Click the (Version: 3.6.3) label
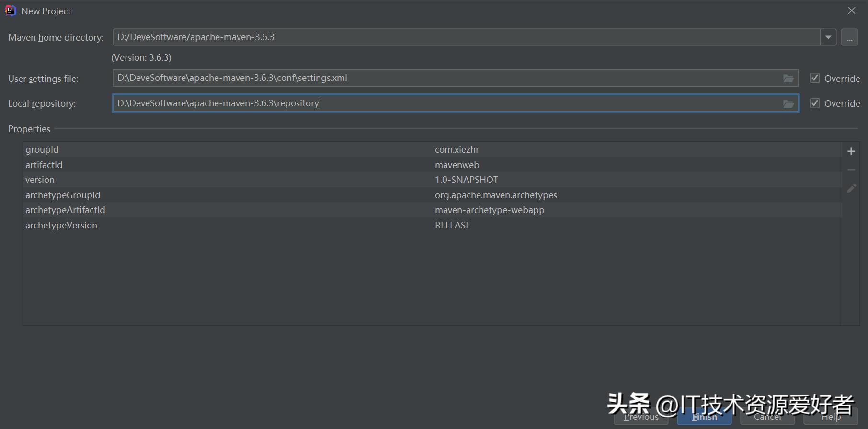This screenshot has width=868, height=429. (141, 57)
